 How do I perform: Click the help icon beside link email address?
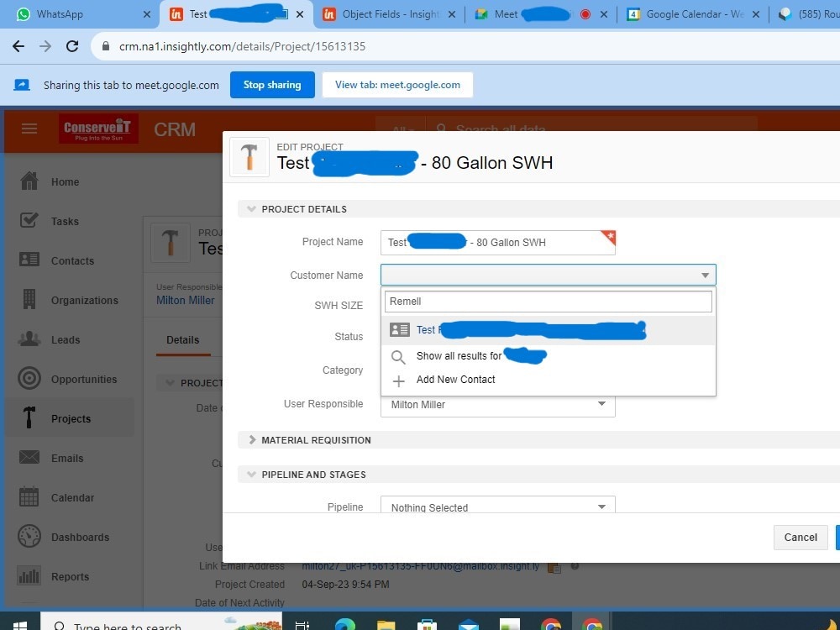coord(575,566)
